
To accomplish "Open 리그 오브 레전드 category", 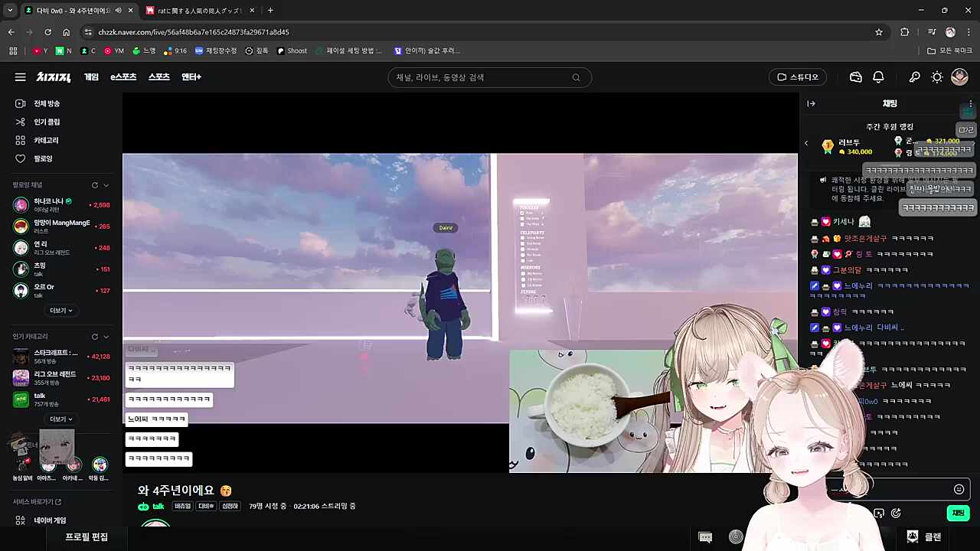I will click(61, 378).
